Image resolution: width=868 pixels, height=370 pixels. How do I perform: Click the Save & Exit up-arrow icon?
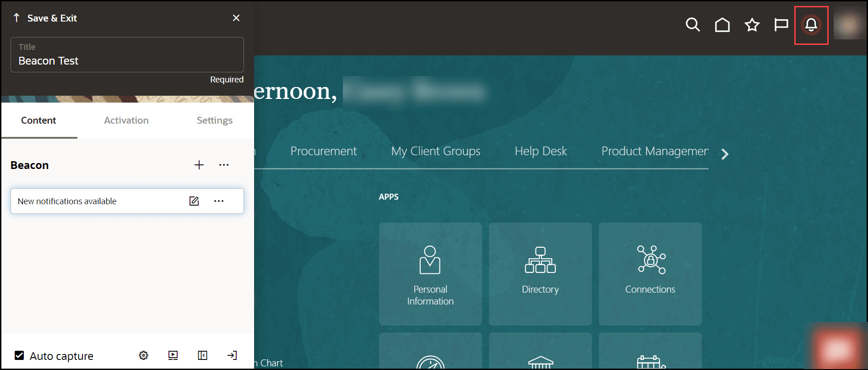coord(16,18)
